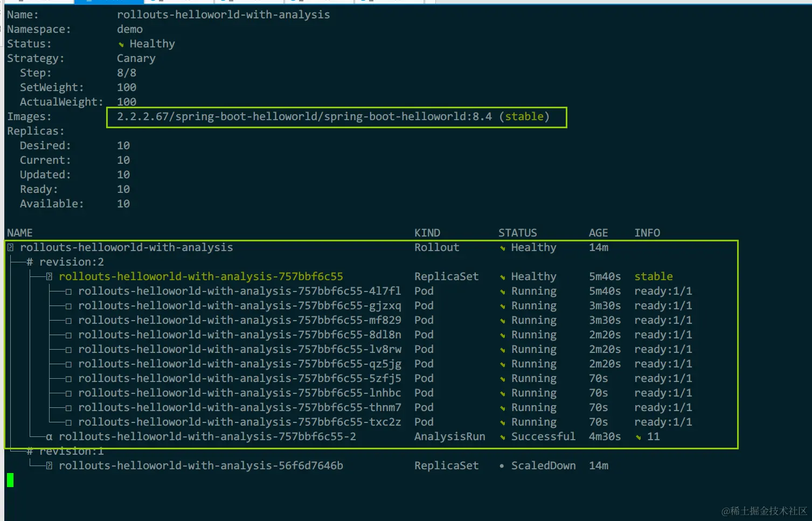The image size is (812, 521).
Task: Click the 'stable' info of the 757bbf6c55 ReplicaSet
Action: coord(654,276)
